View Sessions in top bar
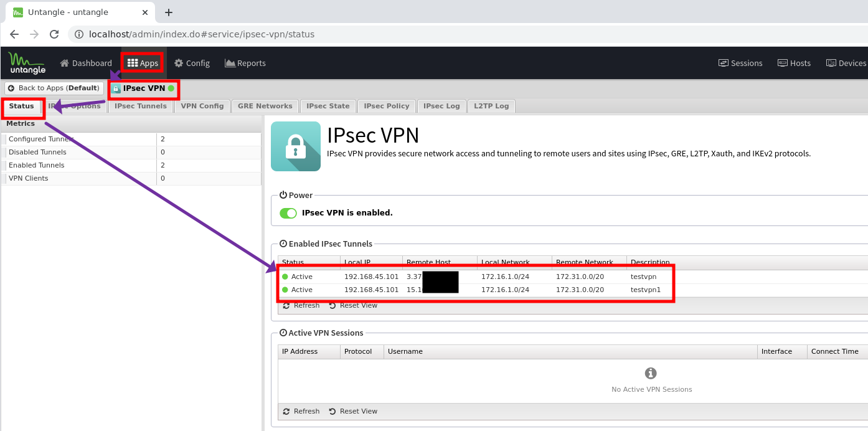 point(740,63)
